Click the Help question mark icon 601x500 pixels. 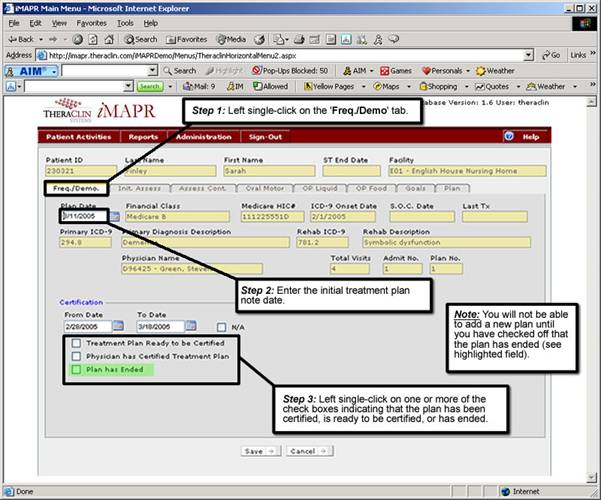click(509, 136)
